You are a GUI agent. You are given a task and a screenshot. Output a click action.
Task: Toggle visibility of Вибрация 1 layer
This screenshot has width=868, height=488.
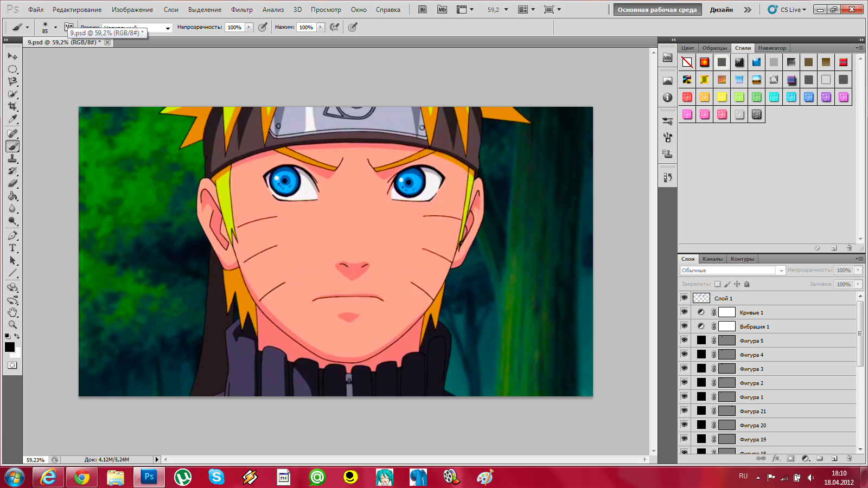coord(684,326)
